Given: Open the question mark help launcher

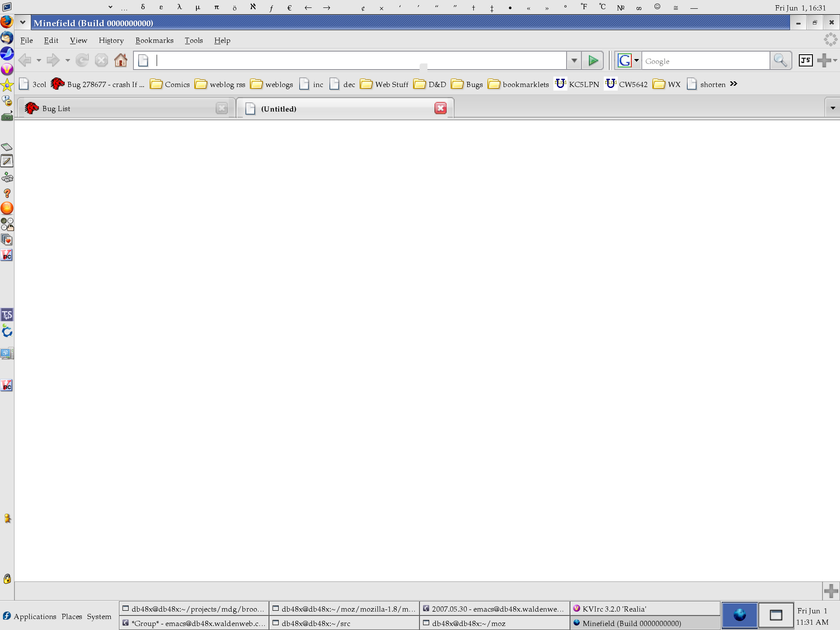Looking at the screenshot, I should (x=7, y=193).
